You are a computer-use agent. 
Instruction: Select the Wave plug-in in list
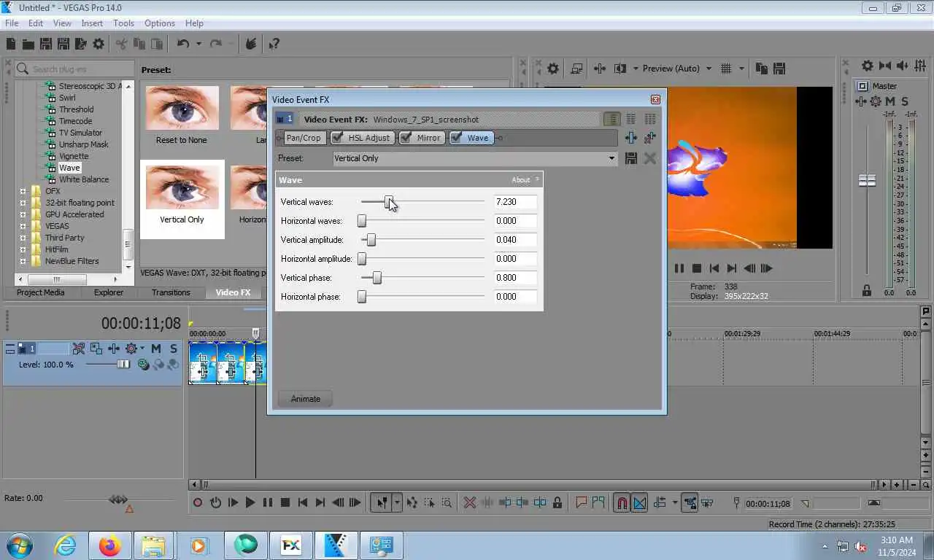69,168
